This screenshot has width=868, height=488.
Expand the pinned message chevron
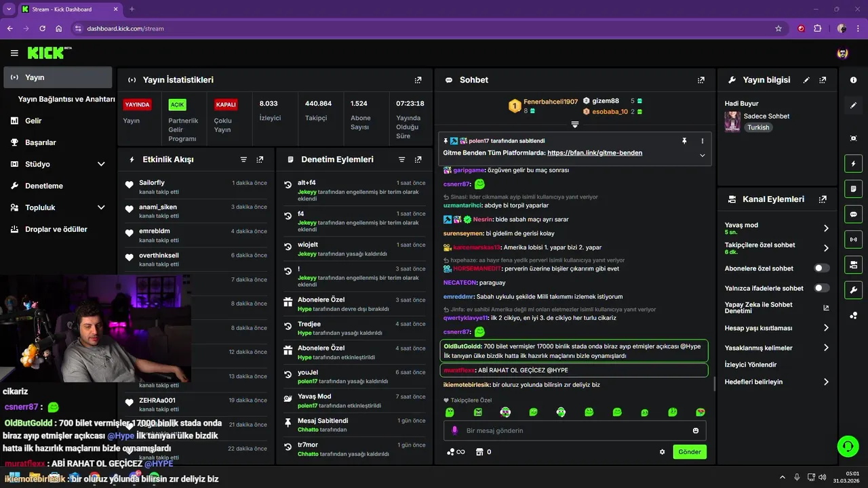pos(702,155)
